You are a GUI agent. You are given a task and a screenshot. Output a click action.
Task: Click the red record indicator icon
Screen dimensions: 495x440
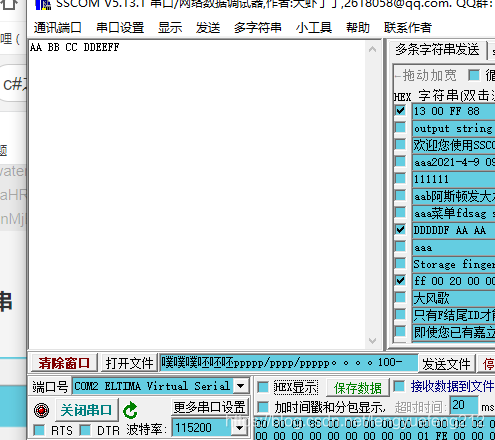pos(41,410)
